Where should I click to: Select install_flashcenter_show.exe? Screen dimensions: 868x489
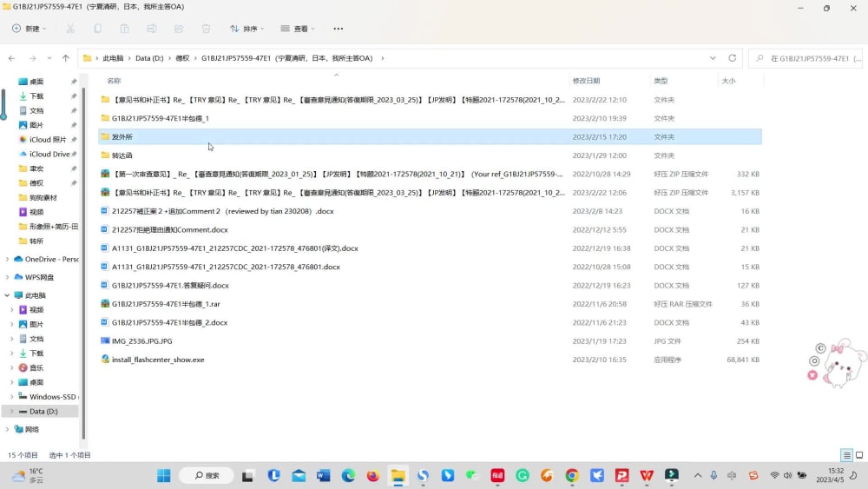coord(430,360)
